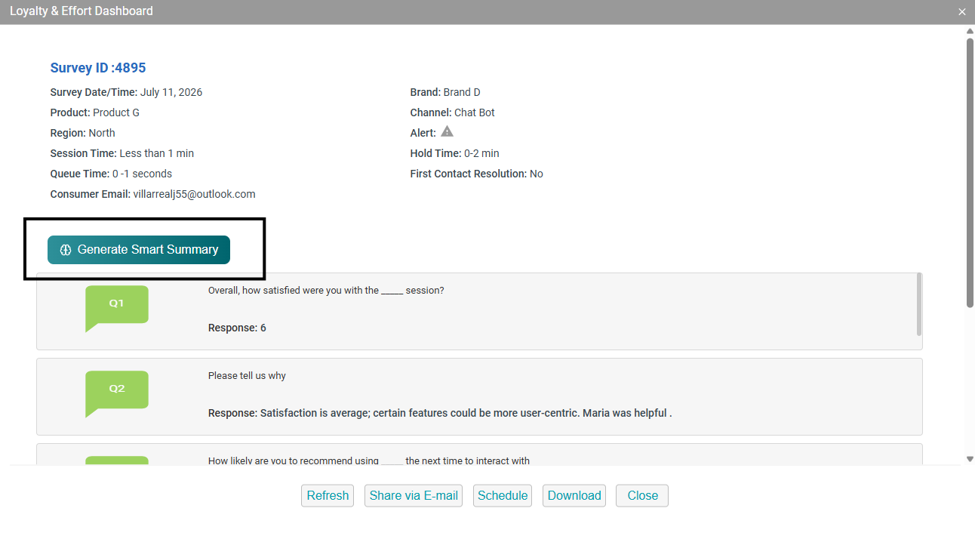Viewport: 975px width, 539px height.
Task: Click the Session Time value Less than 1 min
Action: coord(157,153)
